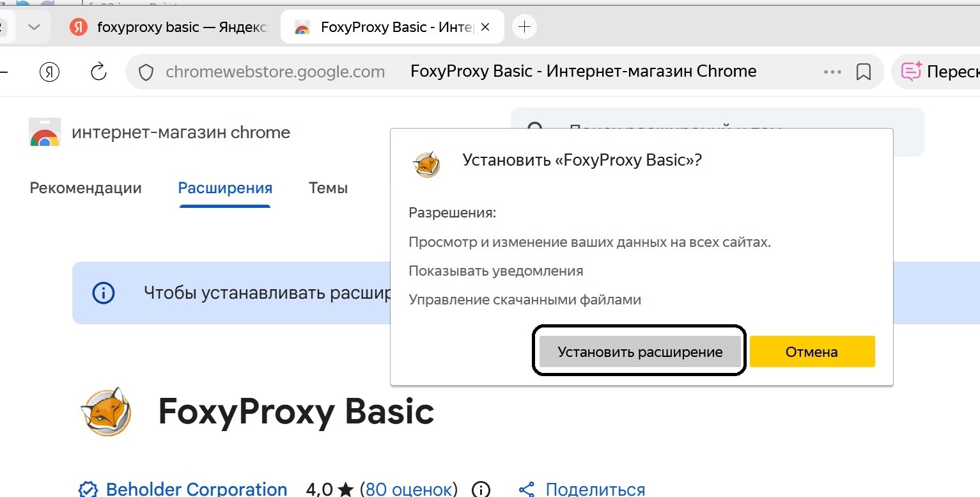The height and width of the screenshot is (497, 980).
Task: Open the Рекомендации tab
Action: click(x=86, y=188)
